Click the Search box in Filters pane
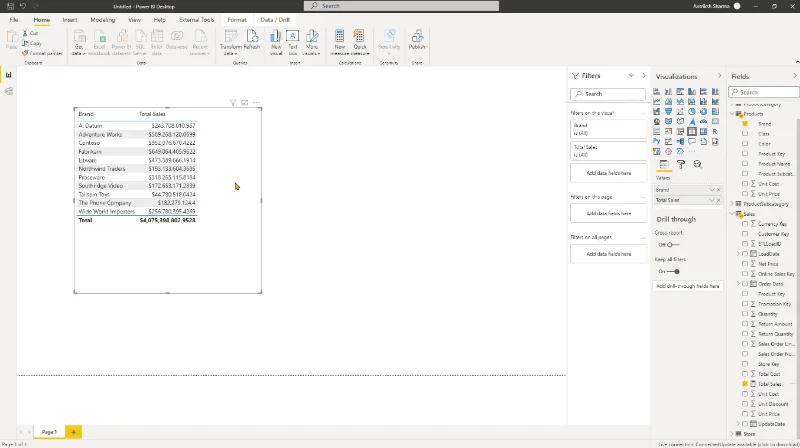The height and width of the screenshot is (448, 800). [x=608, y=94]
